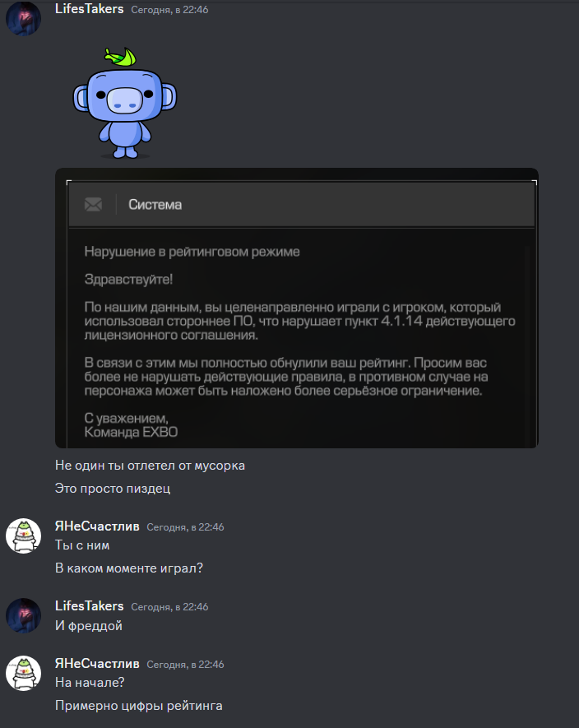Click the 'Система' header in the screenshot
The height and width of the screenshot is (728, 579).
point(155,205)
